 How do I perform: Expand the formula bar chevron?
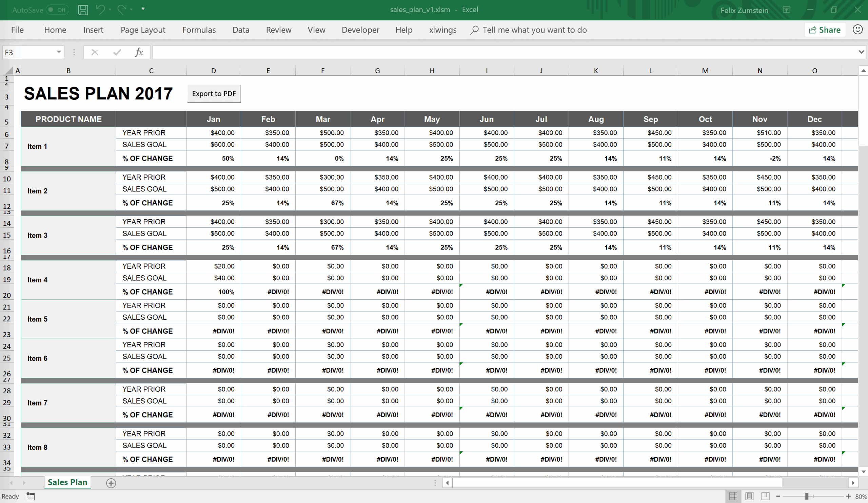point(861,52)
